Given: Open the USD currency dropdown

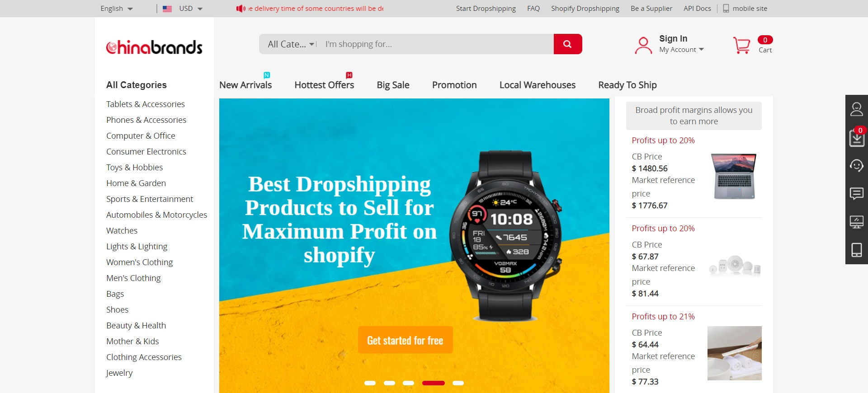Looking at the screenshot, I should pos(183,9).
